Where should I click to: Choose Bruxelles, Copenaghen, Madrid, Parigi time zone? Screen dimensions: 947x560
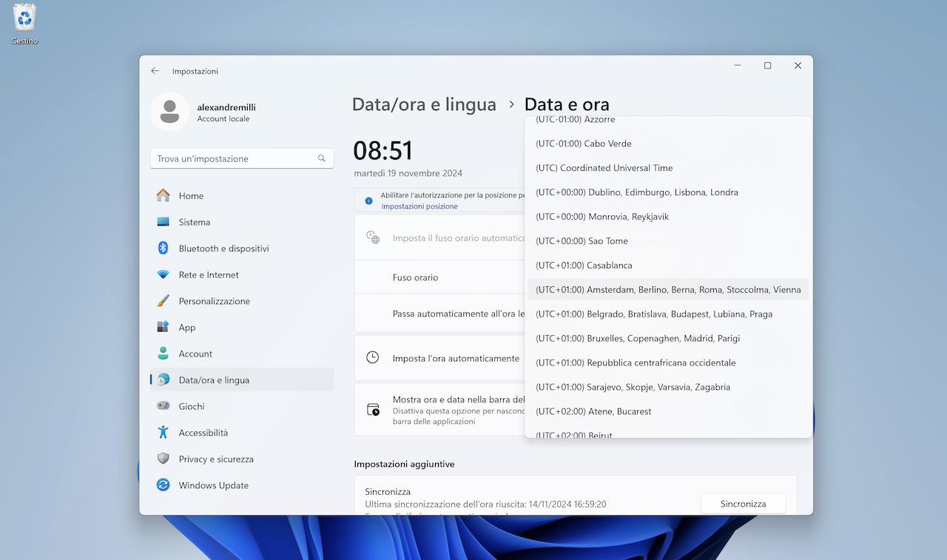point(669,339)
